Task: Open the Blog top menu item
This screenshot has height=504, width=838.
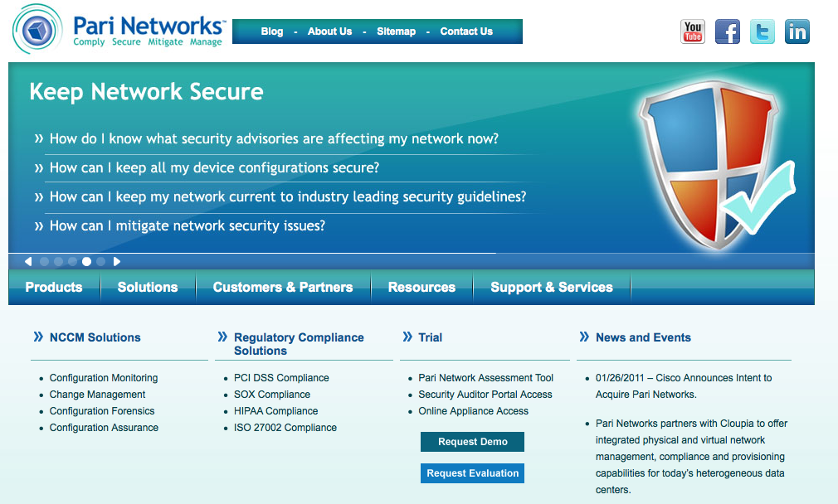Action: (272, 31)
